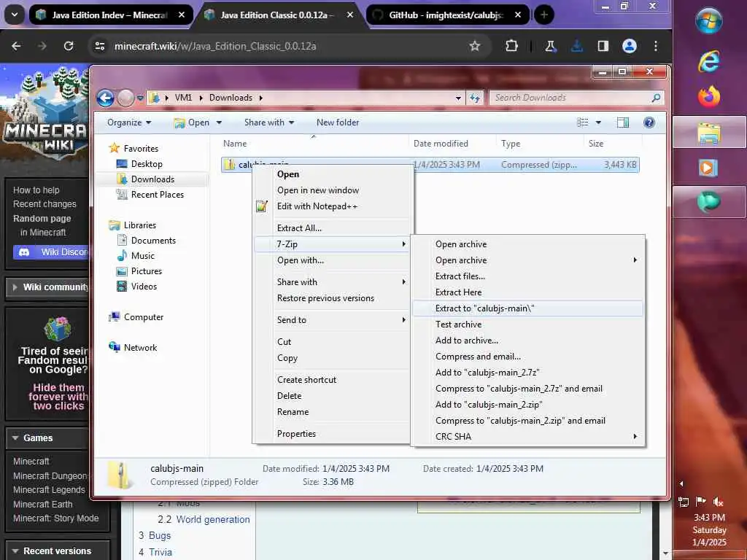Switch to GitHub imightexist/calubjs tab
Viewport: 747px width, 560px height.
click(x=446, y=15)
